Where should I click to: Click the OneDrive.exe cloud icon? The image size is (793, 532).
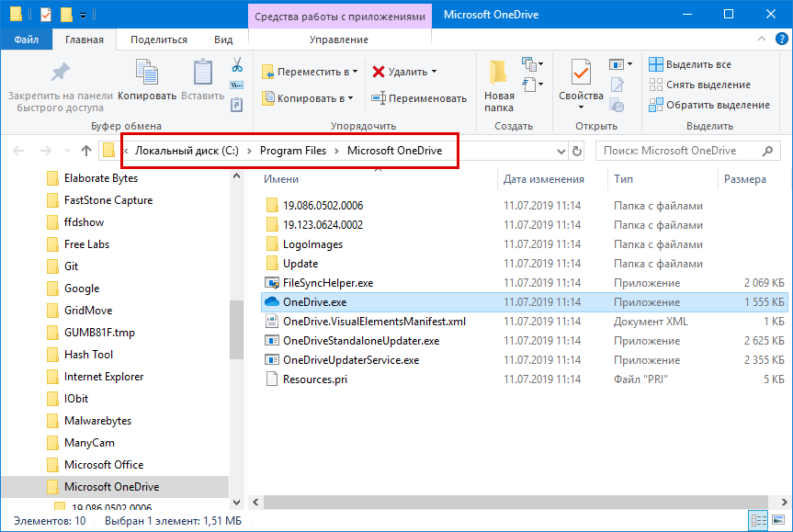272,302
